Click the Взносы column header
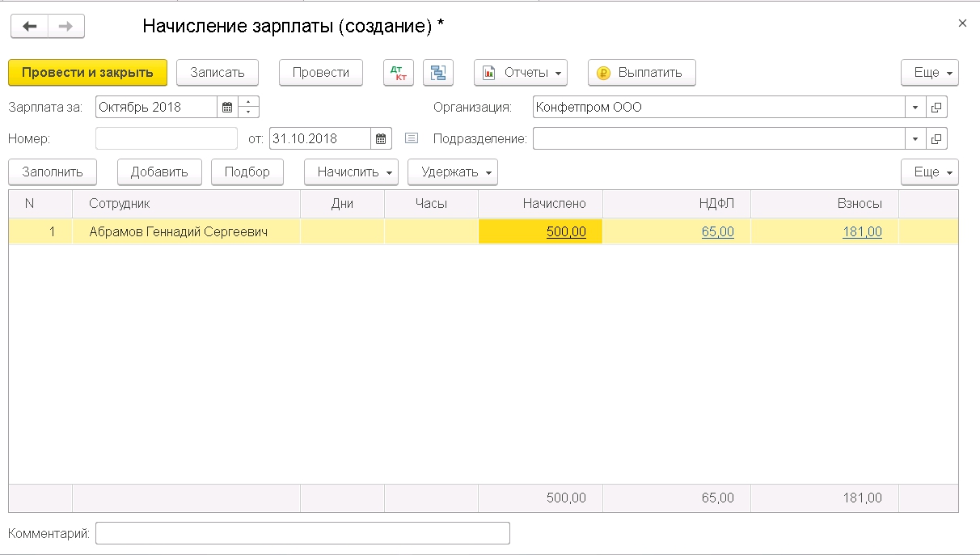 coord(825,204)
